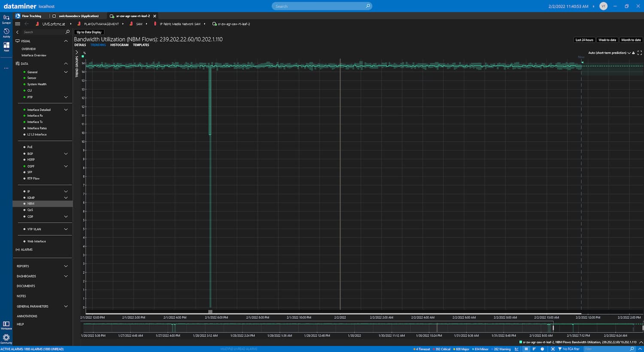This screenshot has height=352, width=644.
Task: Collapse the DATA section
Action: pos(66,64)
